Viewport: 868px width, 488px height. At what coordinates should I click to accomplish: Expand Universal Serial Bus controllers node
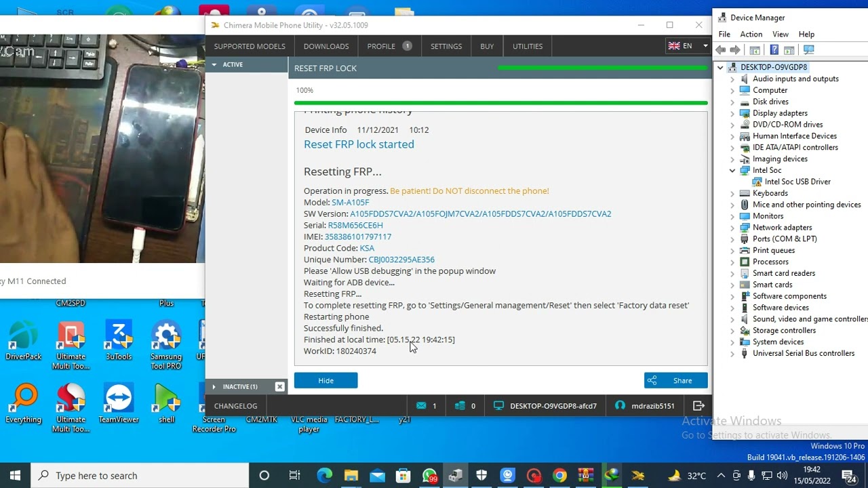click(732, 353)
